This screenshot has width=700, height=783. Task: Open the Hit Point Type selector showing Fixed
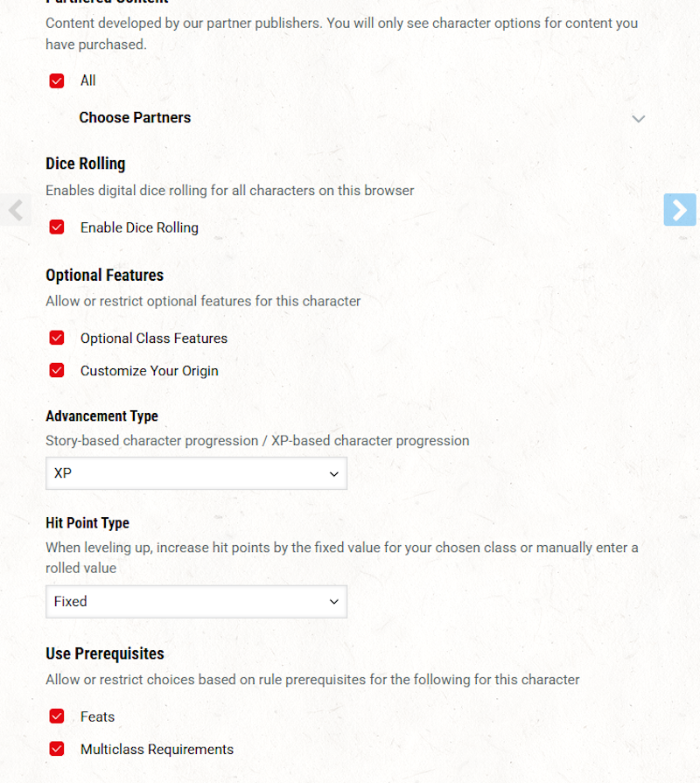tap(196, 602)
